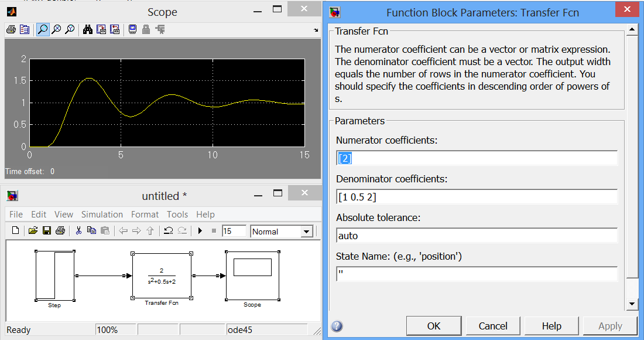Open the Format menu
The image size is (644, 340).
[x=145, y=214]
